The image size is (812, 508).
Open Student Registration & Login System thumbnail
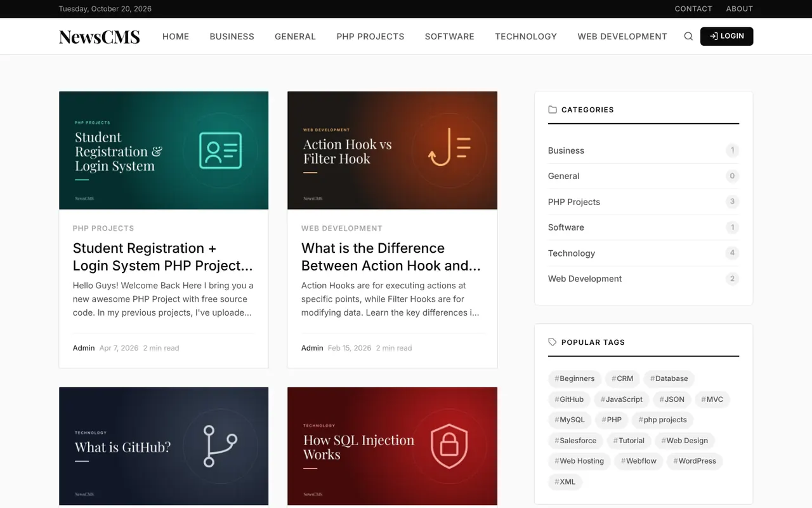click(x=164, y=150)
